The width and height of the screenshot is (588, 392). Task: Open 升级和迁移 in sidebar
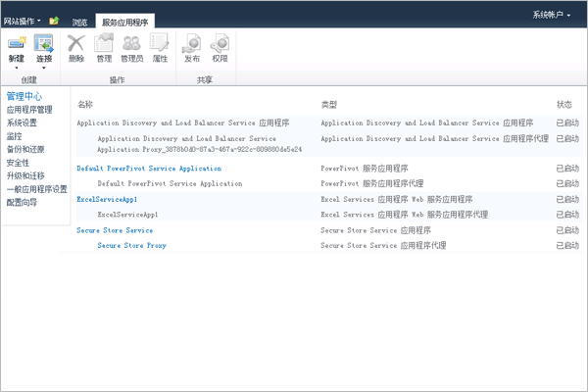[x=25, y=175]
